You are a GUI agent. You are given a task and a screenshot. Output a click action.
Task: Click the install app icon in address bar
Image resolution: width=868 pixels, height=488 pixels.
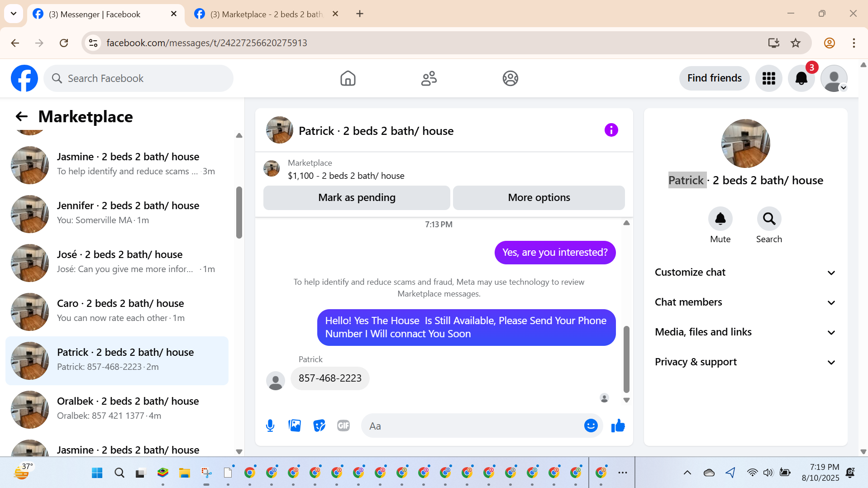tap(773, 43)
